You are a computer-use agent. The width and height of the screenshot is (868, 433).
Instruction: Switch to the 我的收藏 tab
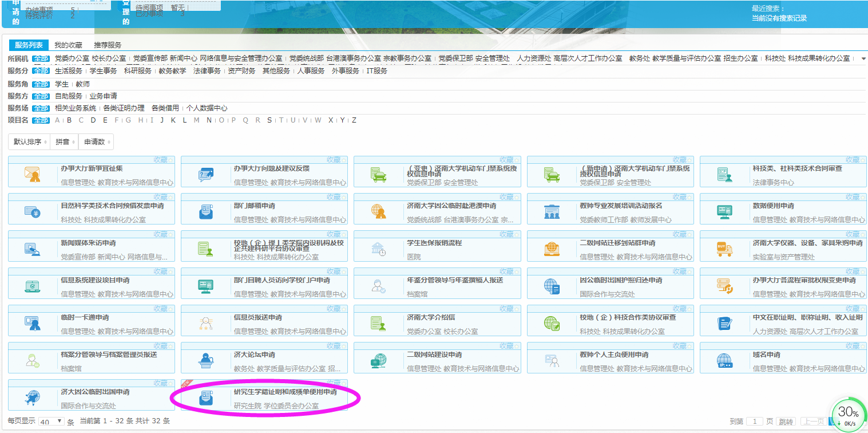[x=68, y=45]
